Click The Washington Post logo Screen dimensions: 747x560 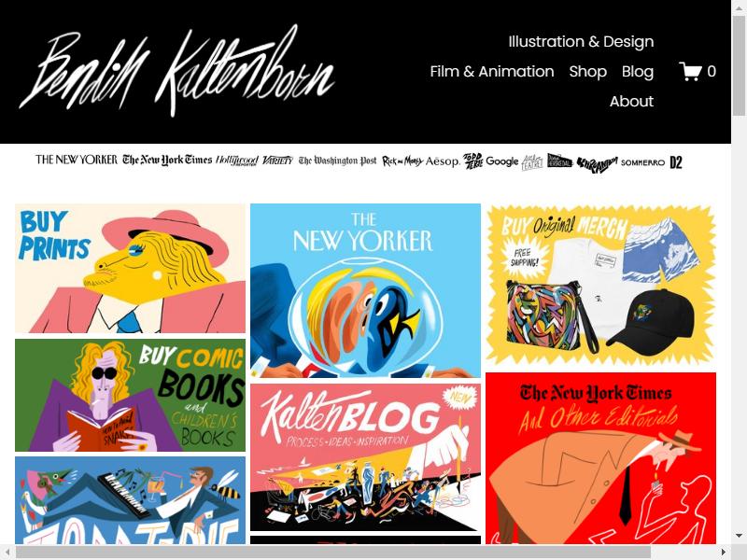pyautogui.click(x=337, y=161)
